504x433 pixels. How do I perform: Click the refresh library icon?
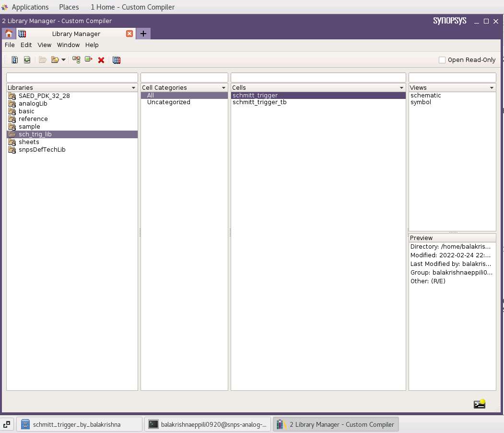27,60
